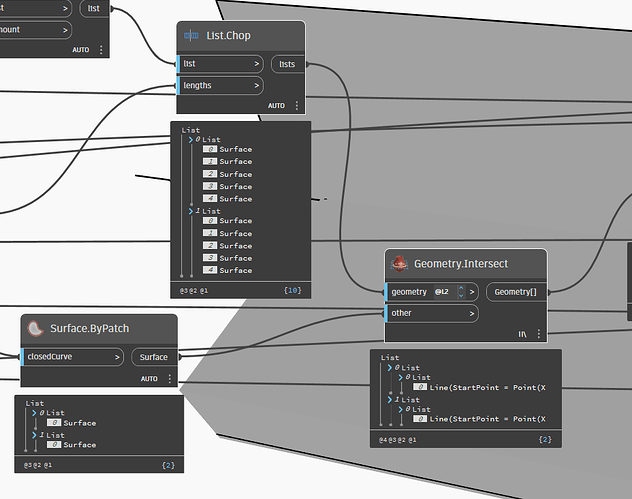Adjust the @L2 list level stepper

click(x=461, y=292)
